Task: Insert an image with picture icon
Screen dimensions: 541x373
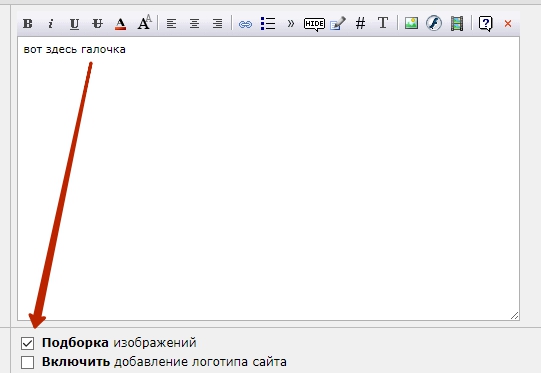Action: point(411,23)
